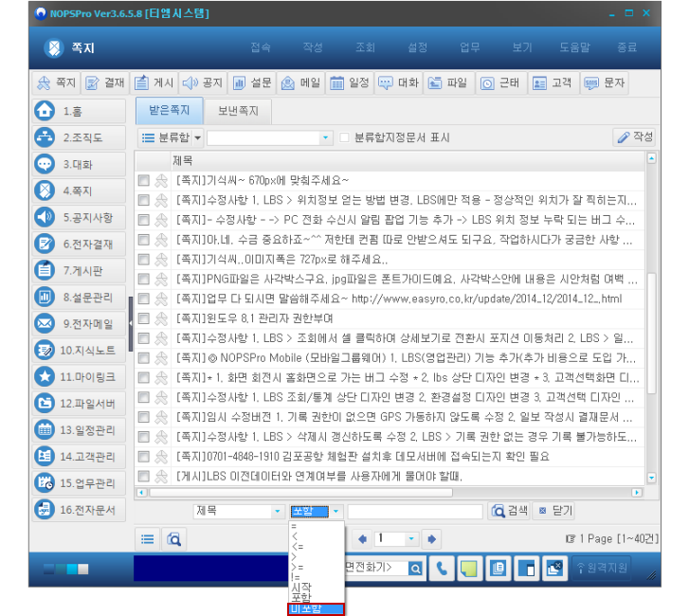This screenshot has width=689, height=616.
Task: Open the 고객 customer toolbar button
Action: tap(553, 82)
